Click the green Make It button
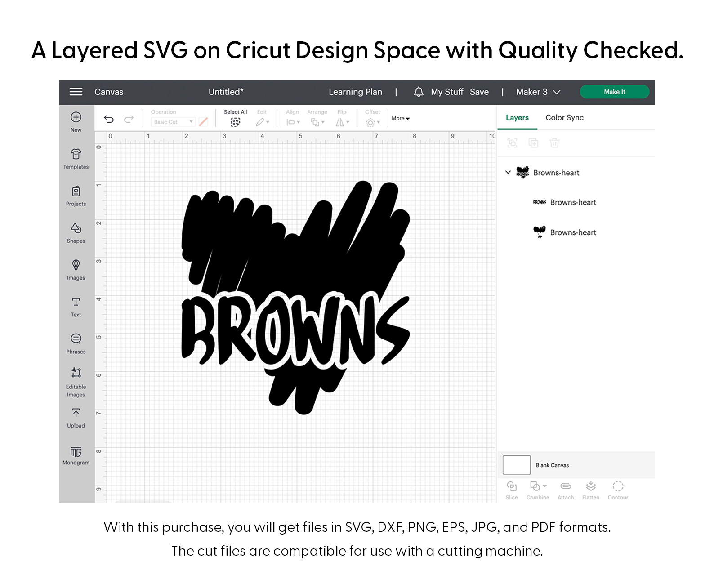The image size is (714, 588). point(614,92)
